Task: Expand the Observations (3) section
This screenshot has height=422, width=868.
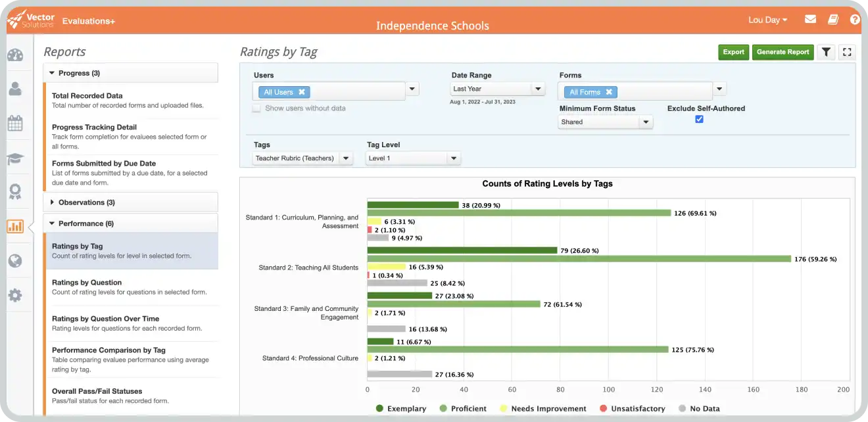Action: (x=86, y=202)
